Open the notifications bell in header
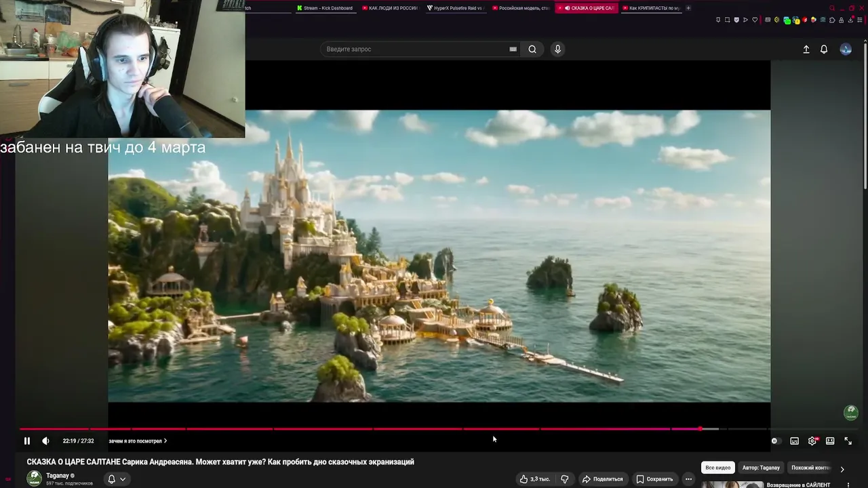Screen dimensions: 868x488 pos(824,49)
